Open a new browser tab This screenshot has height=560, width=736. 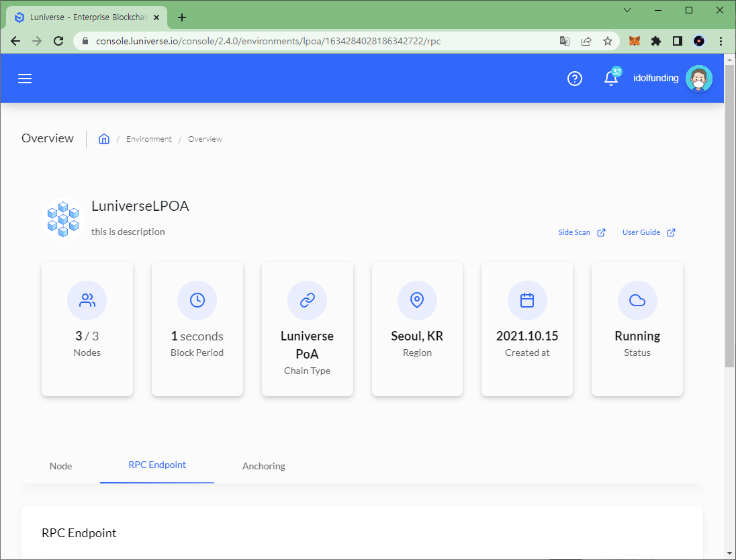182,17
